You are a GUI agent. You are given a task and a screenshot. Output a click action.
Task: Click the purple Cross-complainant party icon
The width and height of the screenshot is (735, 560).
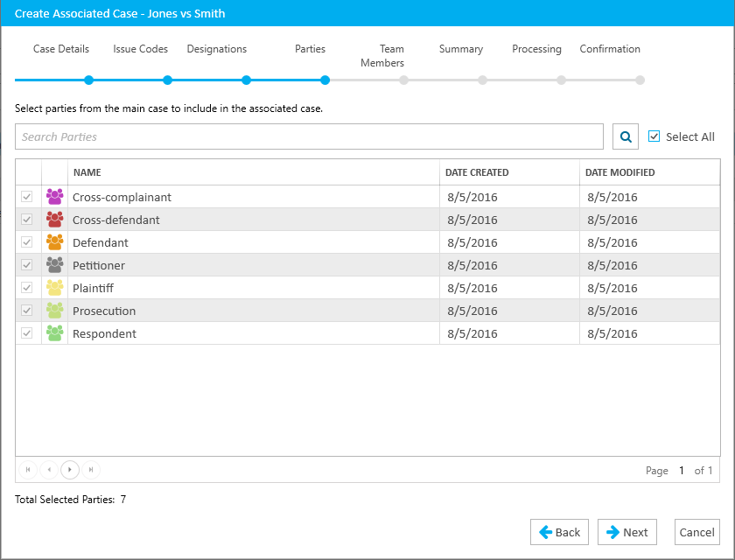tap(54, 197)
